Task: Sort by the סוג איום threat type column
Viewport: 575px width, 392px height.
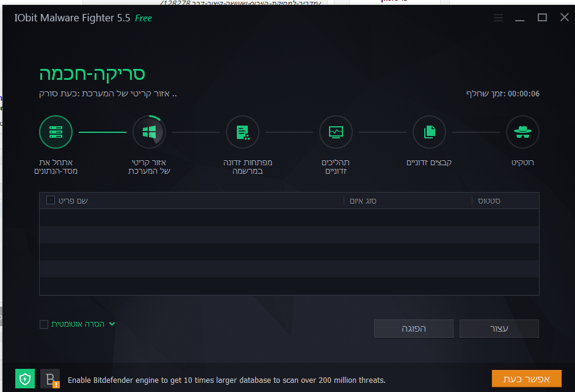Action: coord(363,201)
